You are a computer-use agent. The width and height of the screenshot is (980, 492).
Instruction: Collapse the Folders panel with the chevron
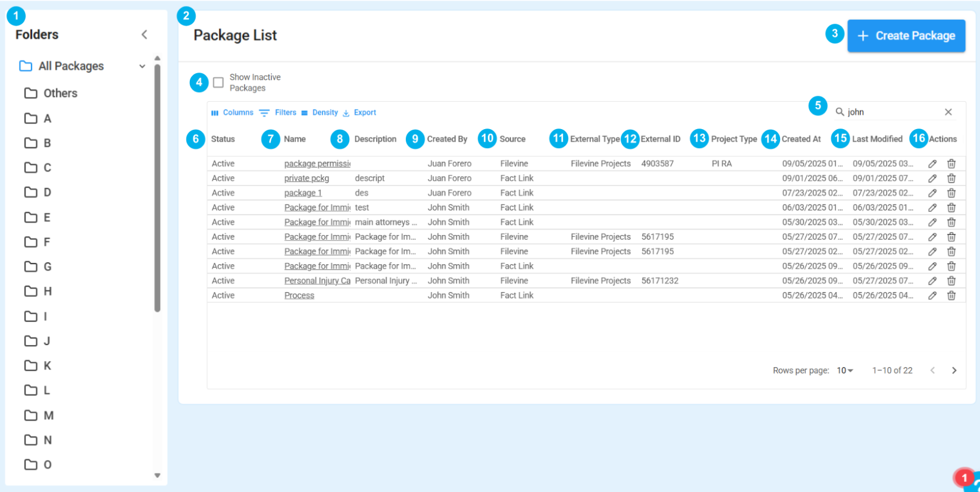click(144, 35)
